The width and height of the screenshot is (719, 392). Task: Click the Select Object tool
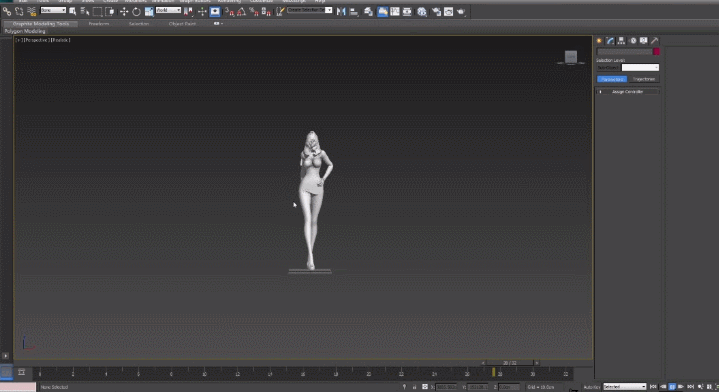point(72,11)
